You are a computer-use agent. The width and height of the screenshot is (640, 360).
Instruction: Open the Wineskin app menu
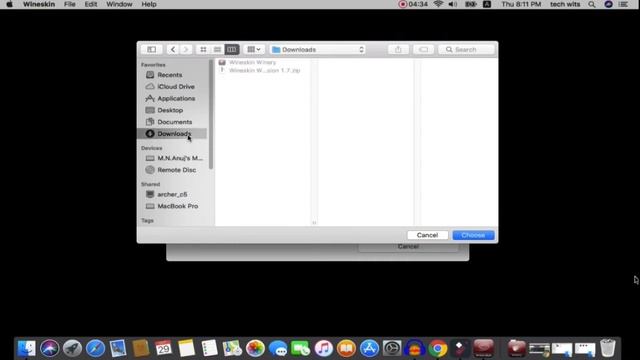[x=39, y=4]
